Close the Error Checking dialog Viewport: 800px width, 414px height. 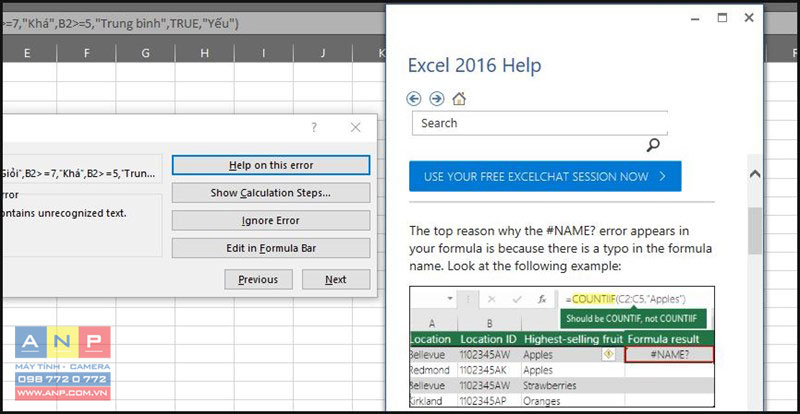tap(356, 128)
